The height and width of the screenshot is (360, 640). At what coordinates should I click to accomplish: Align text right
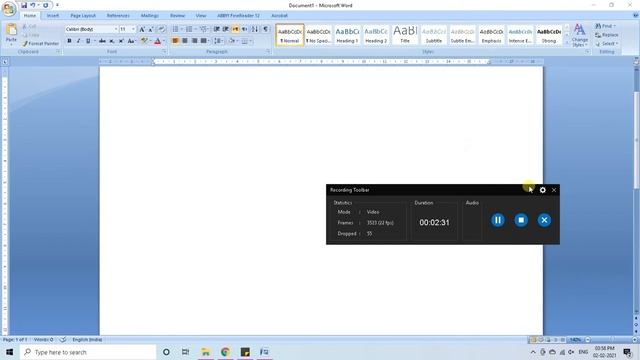point(194,41)
